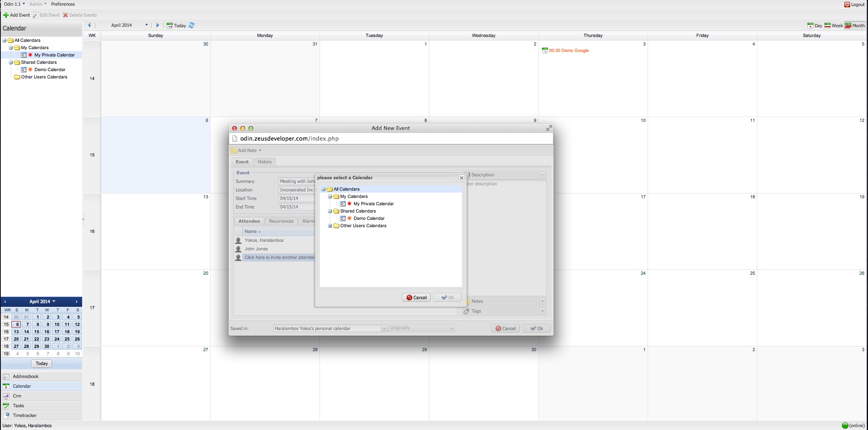
Task: Open the Crm module
Action: [41, 396]
